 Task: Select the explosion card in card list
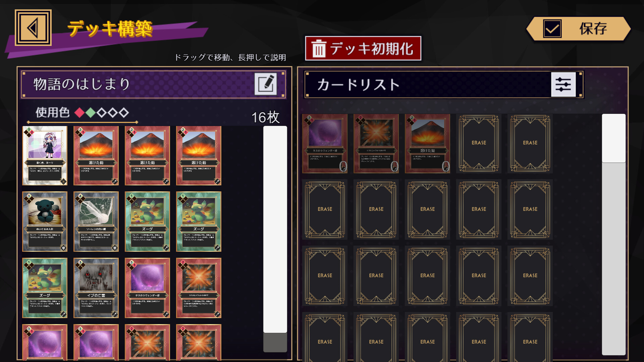pyautogui.click(x=376, y=143)
